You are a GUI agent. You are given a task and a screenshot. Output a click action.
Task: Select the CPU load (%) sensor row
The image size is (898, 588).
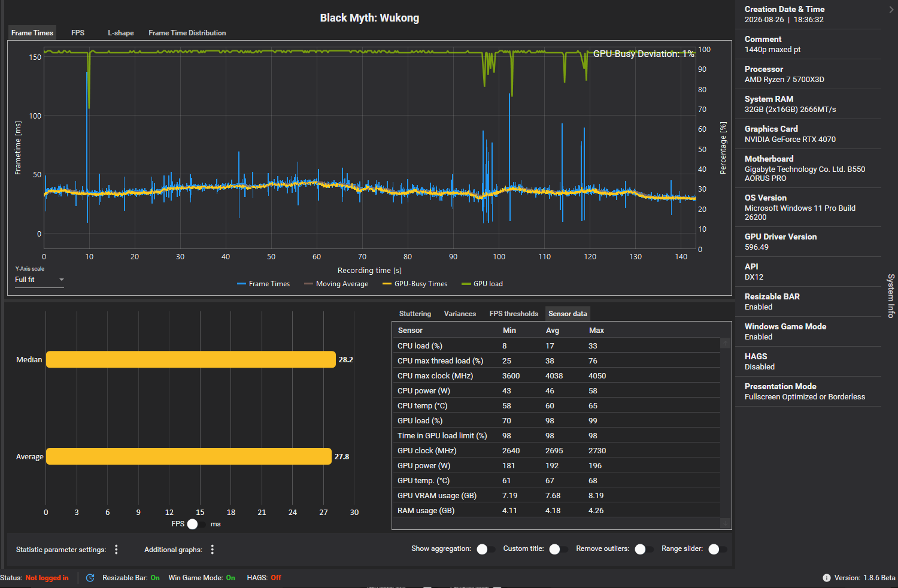556,346
